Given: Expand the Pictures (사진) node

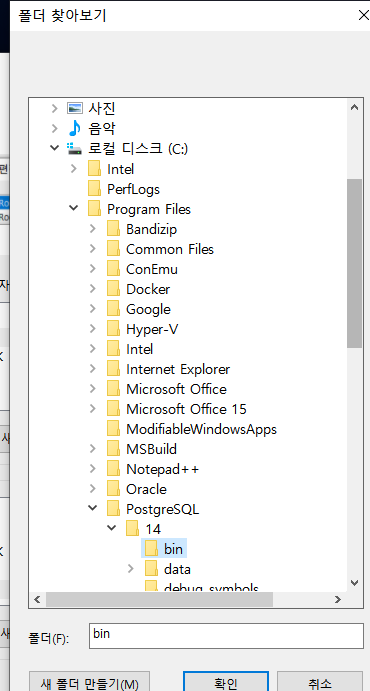Looking at the screenshot, I should 54,108.
